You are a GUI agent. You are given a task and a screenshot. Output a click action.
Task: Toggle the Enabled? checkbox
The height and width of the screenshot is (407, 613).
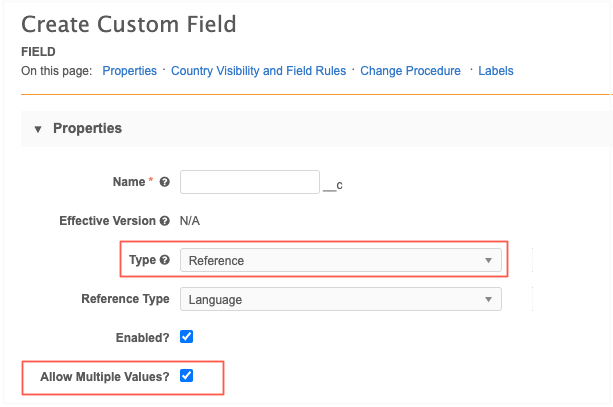(x=186, y=337)
